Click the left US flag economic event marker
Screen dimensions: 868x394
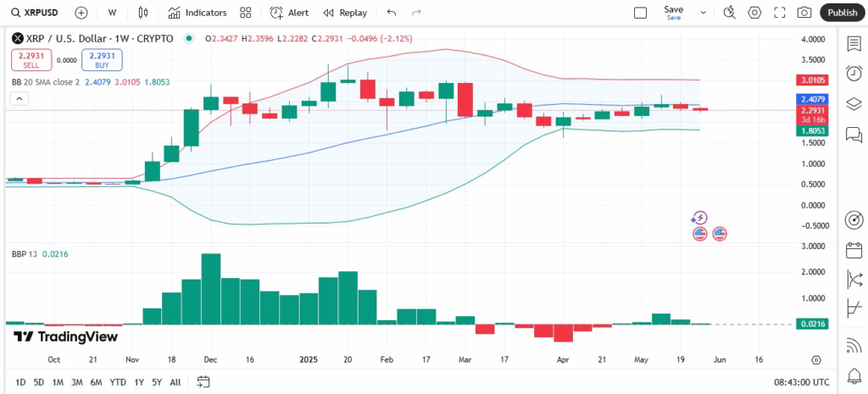point(699,234)
